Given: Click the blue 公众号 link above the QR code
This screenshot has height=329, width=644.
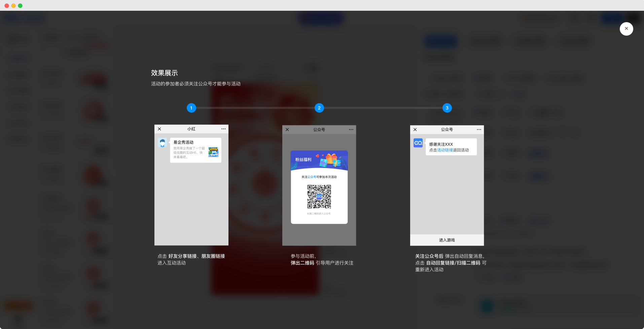Looking at the screenshot, I should (x=312, y=177).
